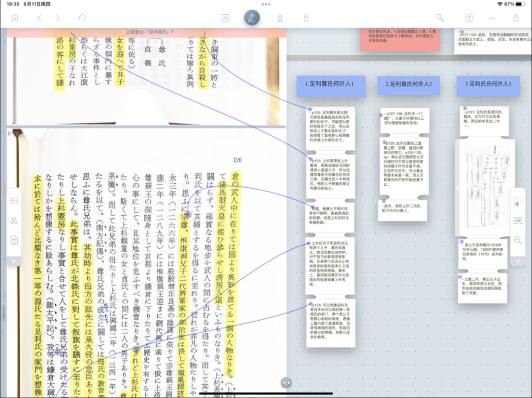Screen dimensions: 532x398
Task: Open the more options ellipsis in toolbar
Action: (491, 18)
